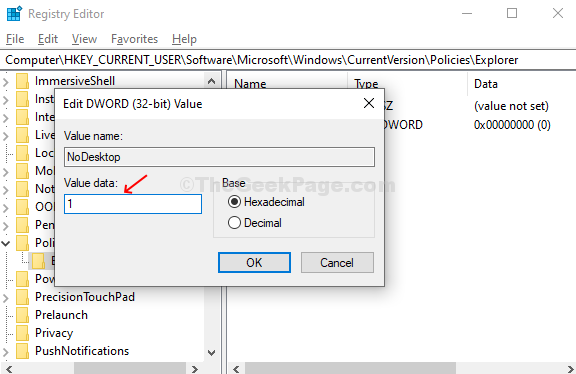Open the View menu
The image size is (576, 374).
coord(84,39)
